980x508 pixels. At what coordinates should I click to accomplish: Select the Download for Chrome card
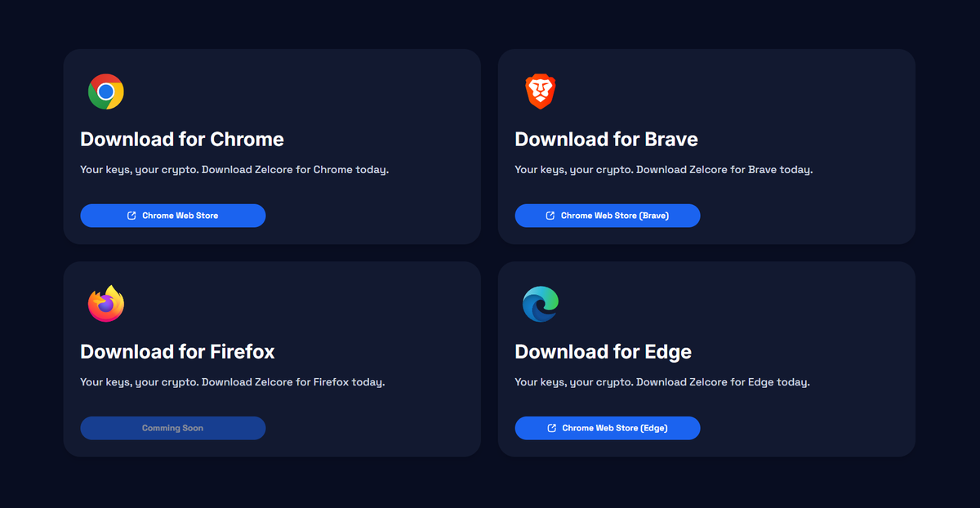(x=272, y=146)
